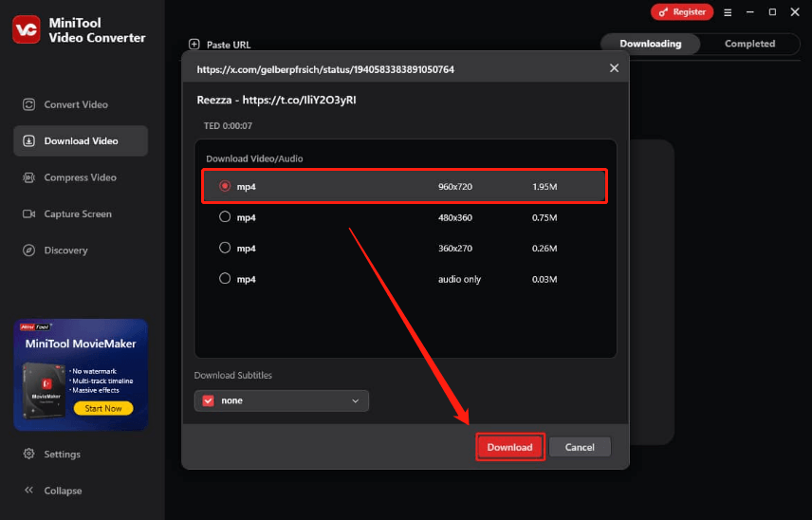Open the hamburger menu in title bar
Viewport: 812px width, 520px height.
point(728,12)
